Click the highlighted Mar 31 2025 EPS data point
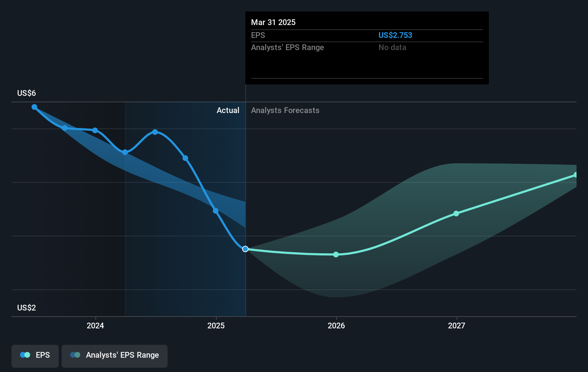The image size is (588, 372). (245, 249)
